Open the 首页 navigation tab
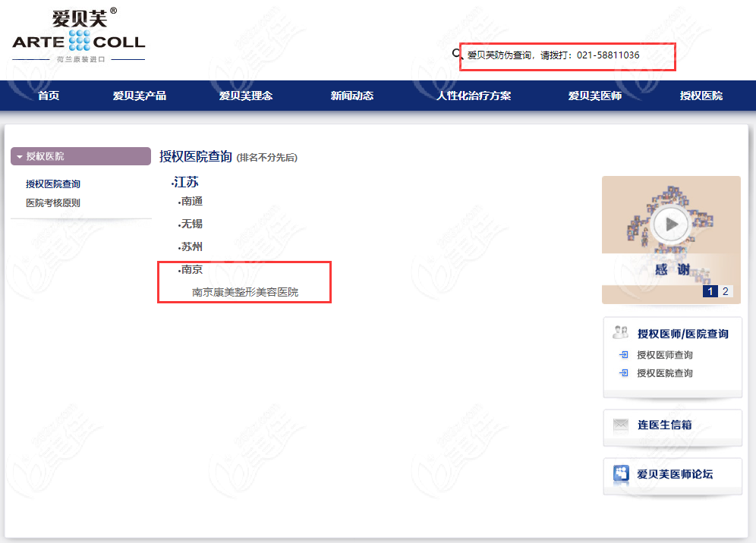Screen dimensions: 756x543 (x=49, y=96)
